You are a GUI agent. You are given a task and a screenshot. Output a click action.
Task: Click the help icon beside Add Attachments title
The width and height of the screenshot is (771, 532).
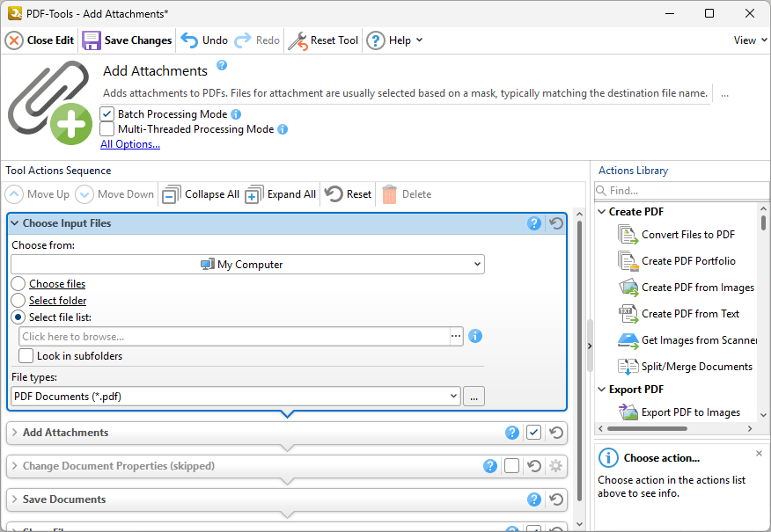[222, 65]
